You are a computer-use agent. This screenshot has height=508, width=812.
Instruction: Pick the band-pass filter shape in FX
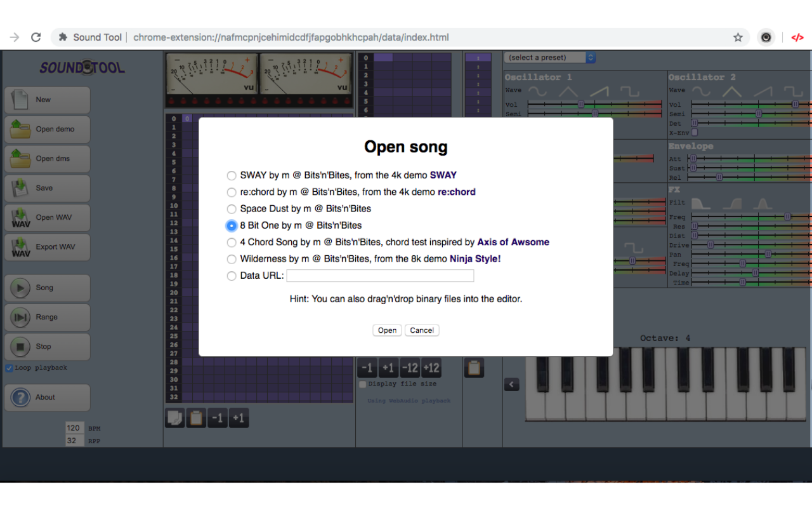[763, 203]
